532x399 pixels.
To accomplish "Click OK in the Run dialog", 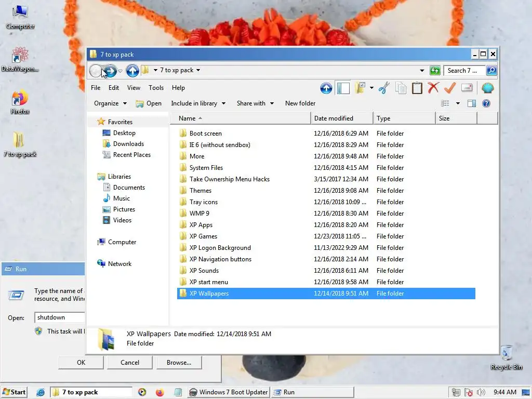I will [81, 362].
